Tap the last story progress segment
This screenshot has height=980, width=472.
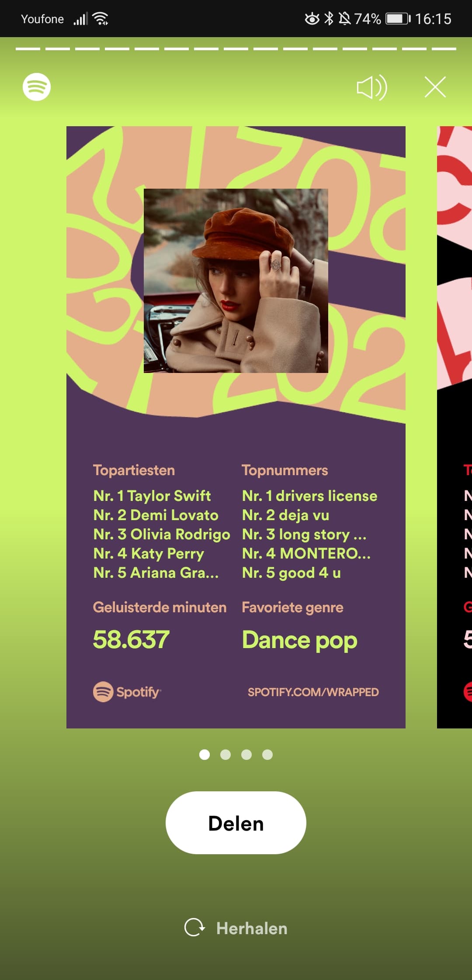(444, 49)
